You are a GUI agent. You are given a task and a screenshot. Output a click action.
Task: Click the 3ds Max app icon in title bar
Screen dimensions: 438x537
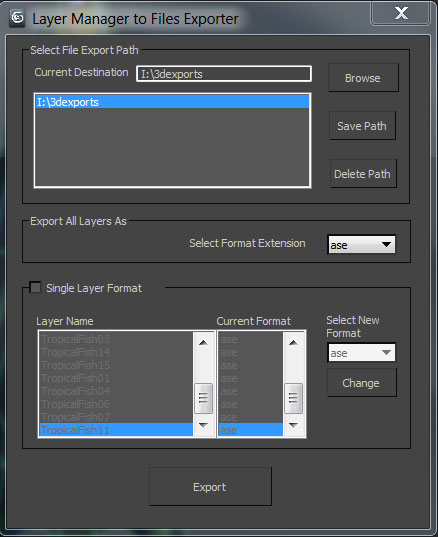tap(17, 18)
